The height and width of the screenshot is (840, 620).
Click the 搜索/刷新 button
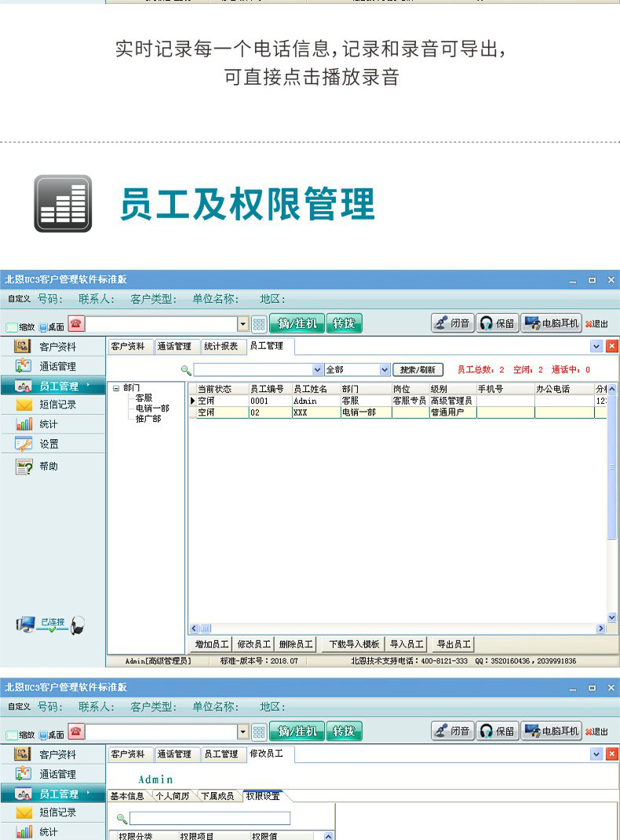click(x=418, y=369)
